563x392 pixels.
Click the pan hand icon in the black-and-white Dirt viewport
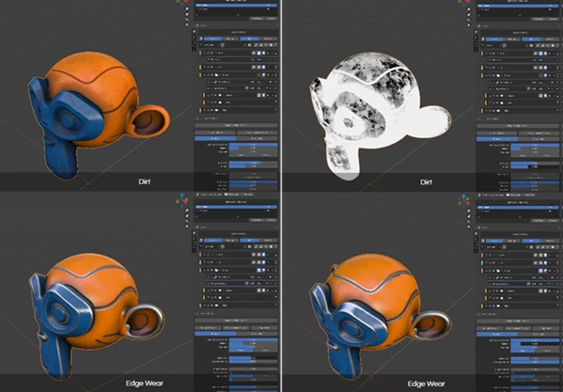[469, 14]
